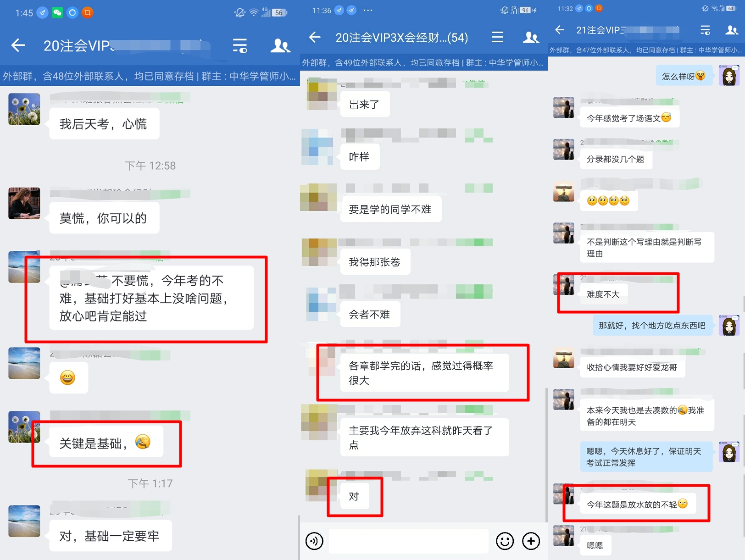Open the group members icon in 21注会VIP chat
The image size is (745, 560).
(730, 30)
